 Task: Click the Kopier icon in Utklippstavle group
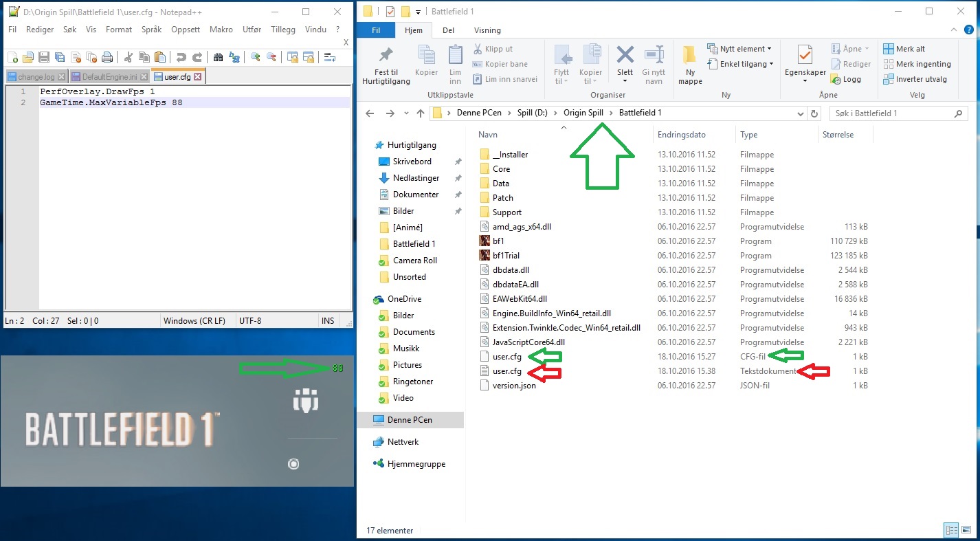point(426,55)
